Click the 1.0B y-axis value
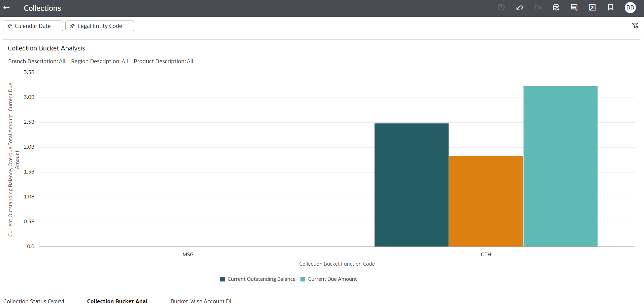Image resolution: width=644 pixels, height=304 pixels. click(29, 197)
